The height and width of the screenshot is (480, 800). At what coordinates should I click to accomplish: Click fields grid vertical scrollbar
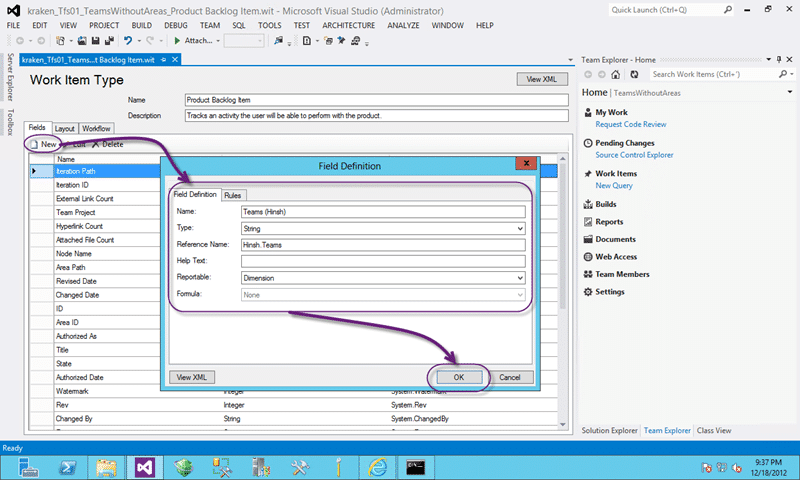563,291
